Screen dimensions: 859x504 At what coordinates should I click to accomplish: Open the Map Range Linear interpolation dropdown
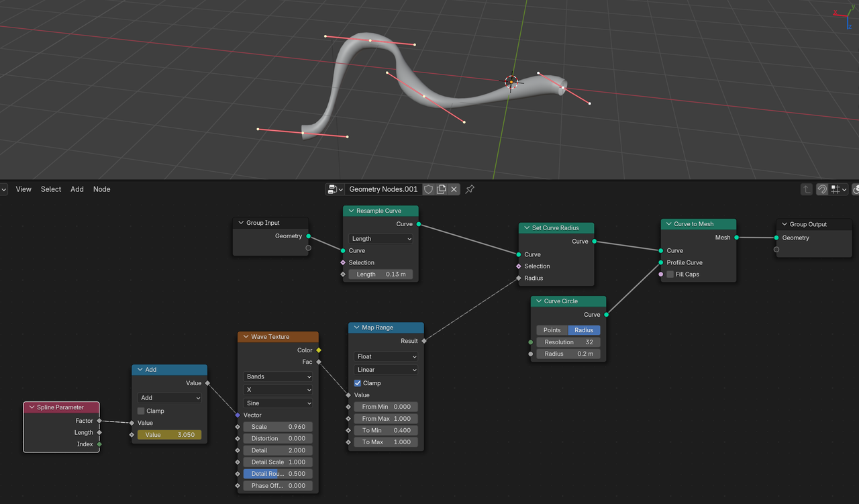click(386, 370)
